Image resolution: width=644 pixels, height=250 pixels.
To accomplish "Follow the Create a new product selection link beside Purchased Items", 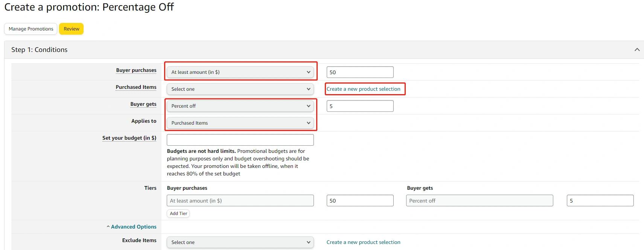I will 363,89.
